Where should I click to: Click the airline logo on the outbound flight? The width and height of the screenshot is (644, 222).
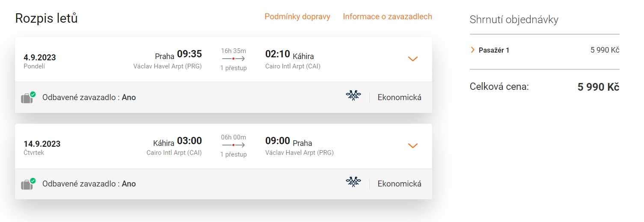pos(353,96)
